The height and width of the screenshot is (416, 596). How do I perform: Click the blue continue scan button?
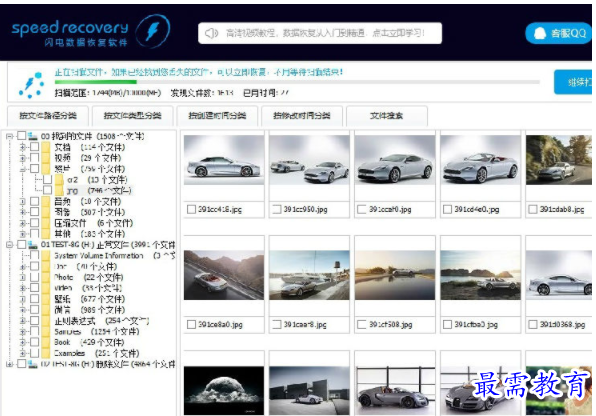[573, 82]
